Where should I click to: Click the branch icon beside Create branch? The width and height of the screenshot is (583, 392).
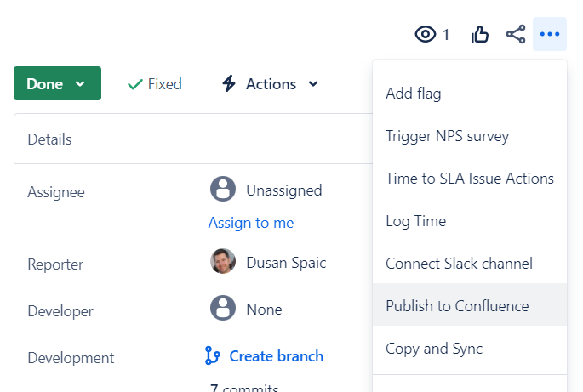tap(213, 355)
